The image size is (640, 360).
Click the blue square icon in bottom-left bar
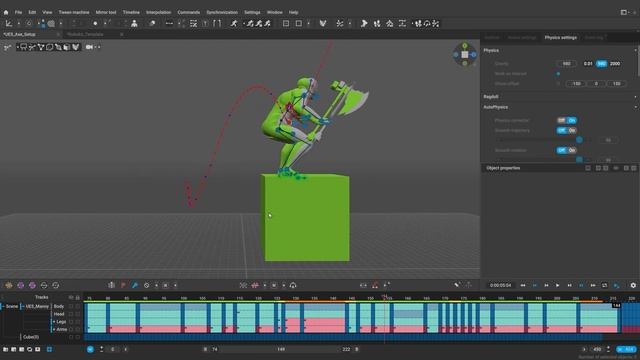coord(49,349)
